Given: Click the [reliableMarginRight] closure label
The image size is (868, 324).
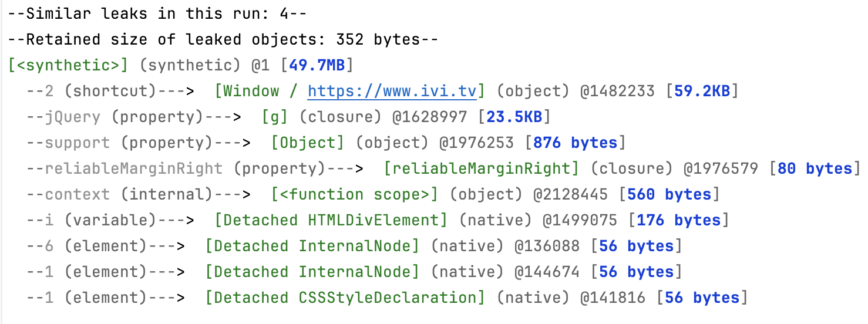Looking at the screenshot, I should coord(480,168).
